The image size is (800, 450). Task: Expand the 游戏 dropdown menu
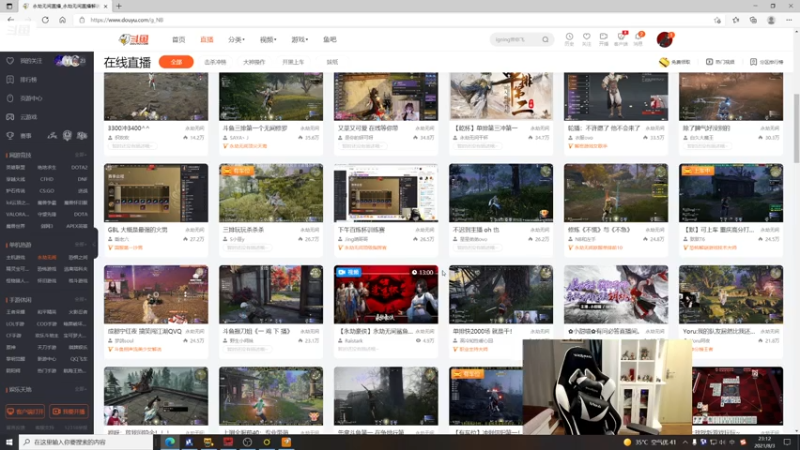(299, 39)
